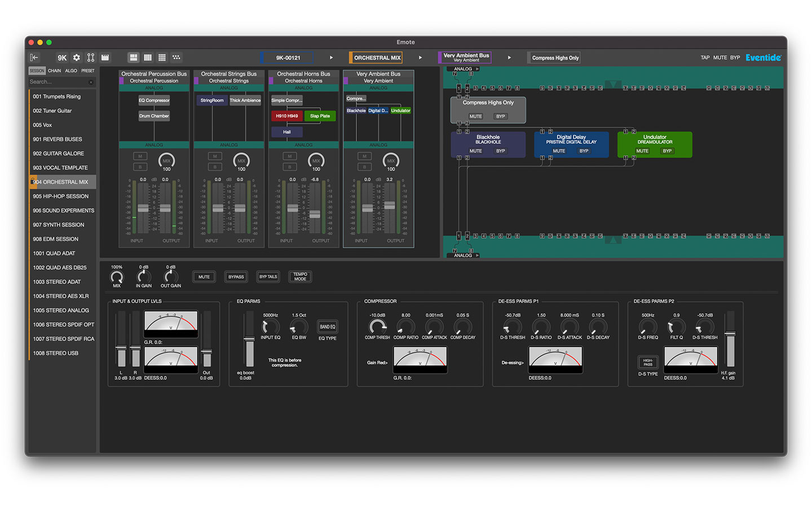
Task: Mute the Blackhole block
Action: [x=476, y=151]
